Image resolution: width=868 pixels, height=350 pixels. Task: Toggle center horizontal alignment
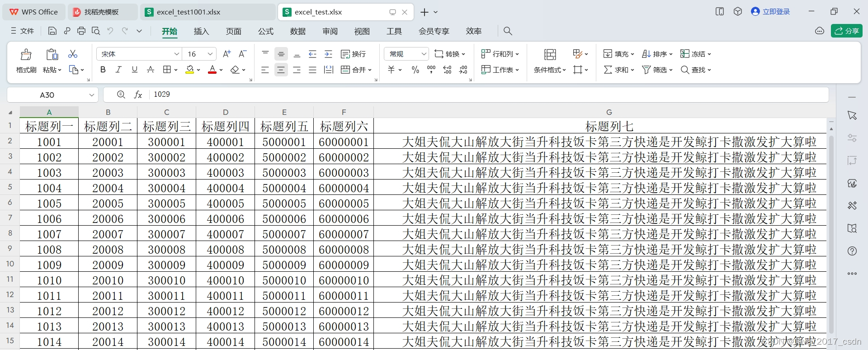pyautogui.click(x=281, y=70)
